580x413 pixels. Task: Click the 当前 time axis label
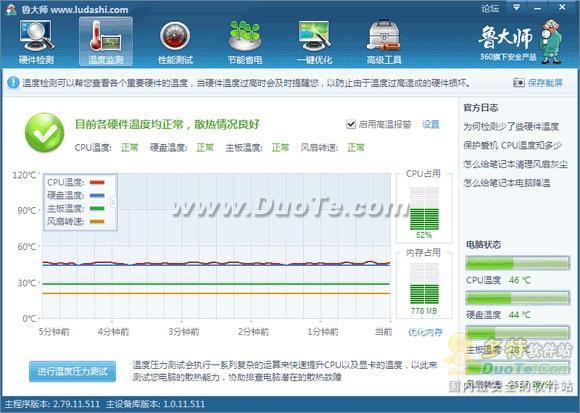[x=383, y=332]
